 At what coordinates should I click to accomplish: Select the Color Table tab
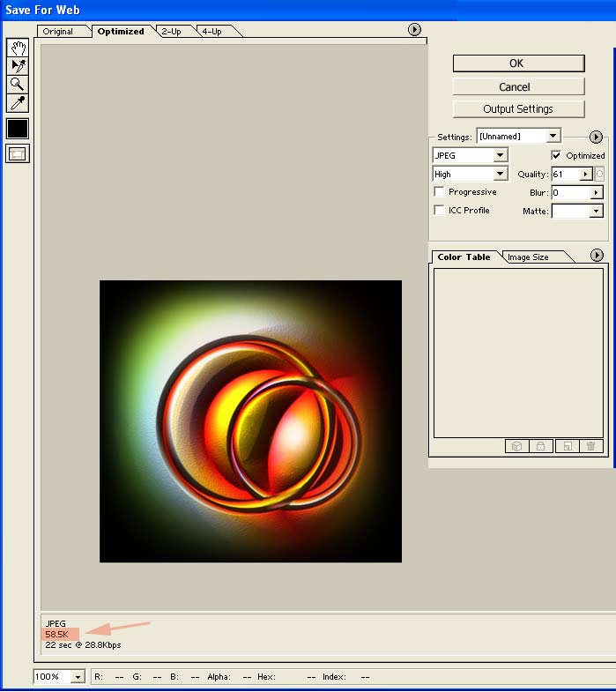click(x=464, y=257)
